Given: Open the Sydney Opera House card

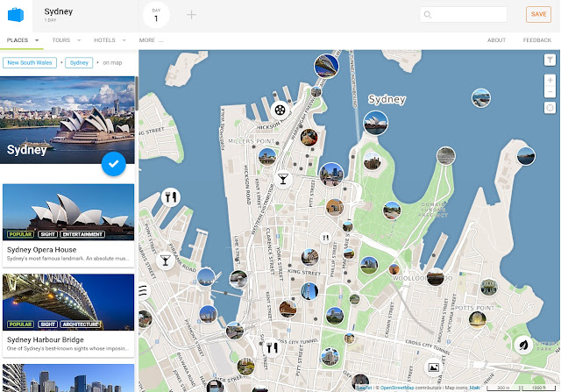Looking at the screenshot, I should coord(68,225).
